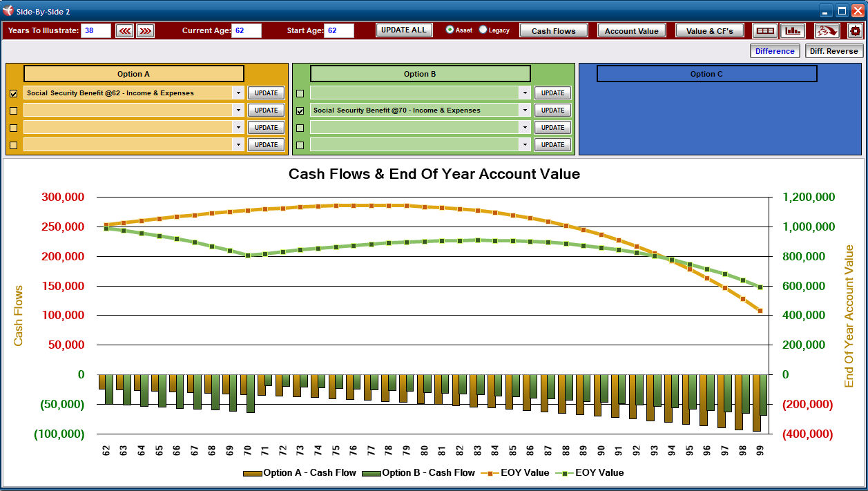Open settings with the gear icon
Image resolution: width=868 pixels, height=491 pixels.
(856, 30)
